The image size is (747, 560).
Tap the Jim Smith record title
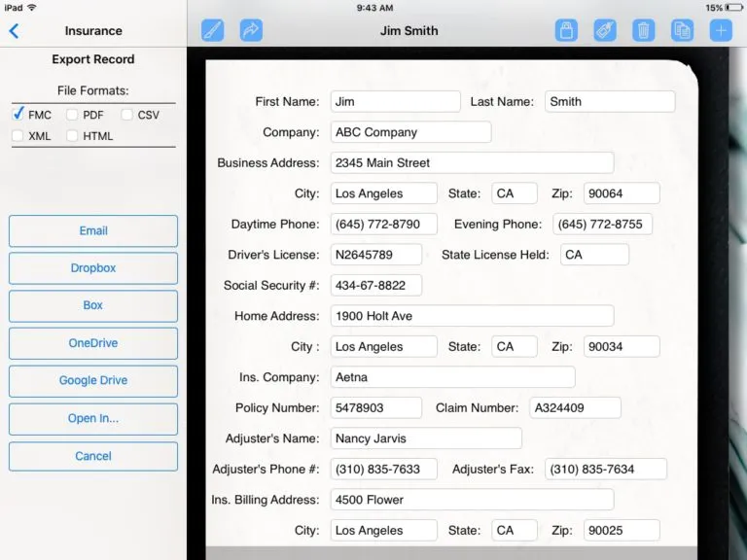tap(409, 31)
